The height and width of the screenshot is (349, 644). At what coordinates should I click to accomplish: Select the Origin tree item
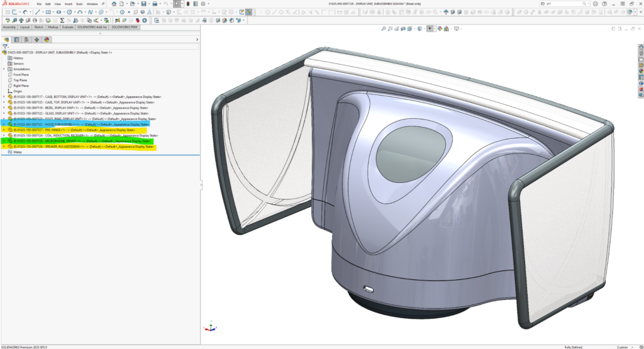(17, 91)
